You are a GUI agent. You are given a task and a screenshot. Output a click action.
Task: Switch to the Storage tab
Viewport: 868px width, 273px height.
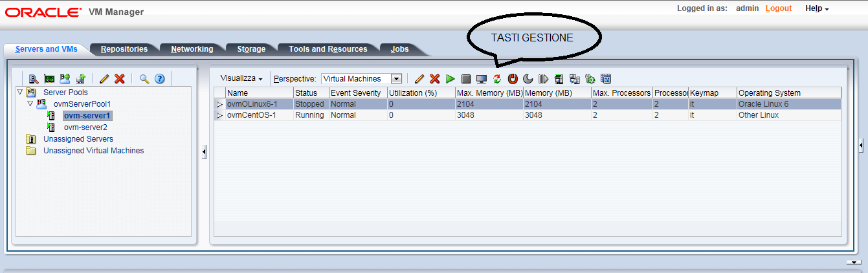click(251, 49)
